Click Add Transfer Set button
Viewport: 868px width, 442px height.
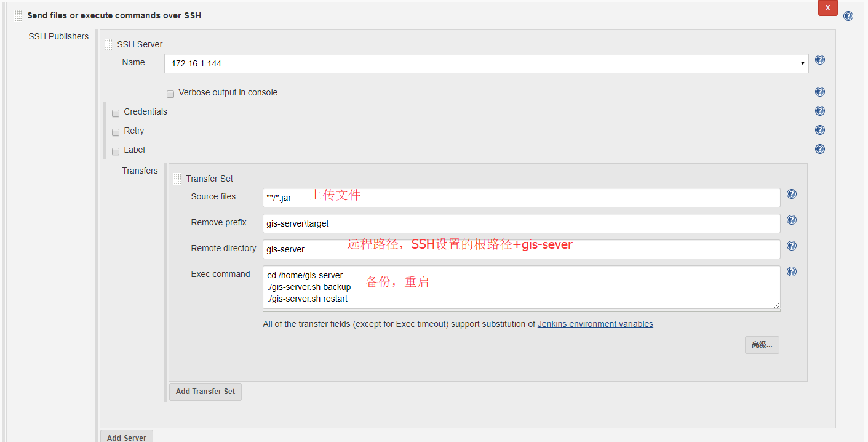tap(205, 392)
